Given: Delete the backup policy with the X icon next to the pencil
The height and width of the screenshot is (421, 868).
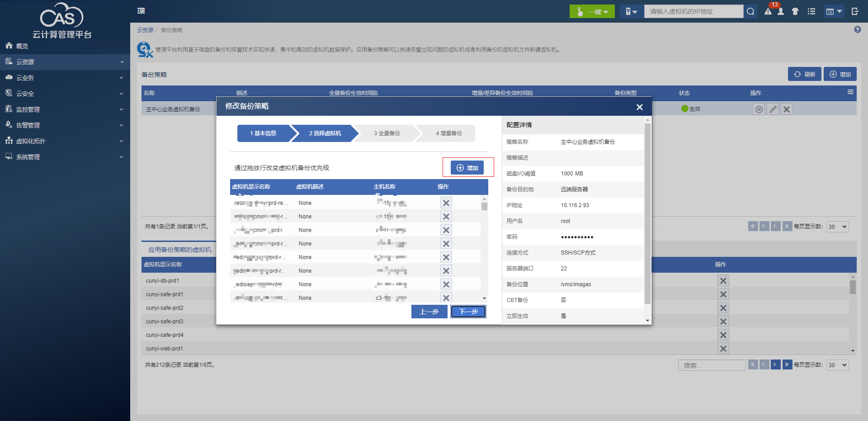Looking at the screenshot, I should (x=787, y=109).
